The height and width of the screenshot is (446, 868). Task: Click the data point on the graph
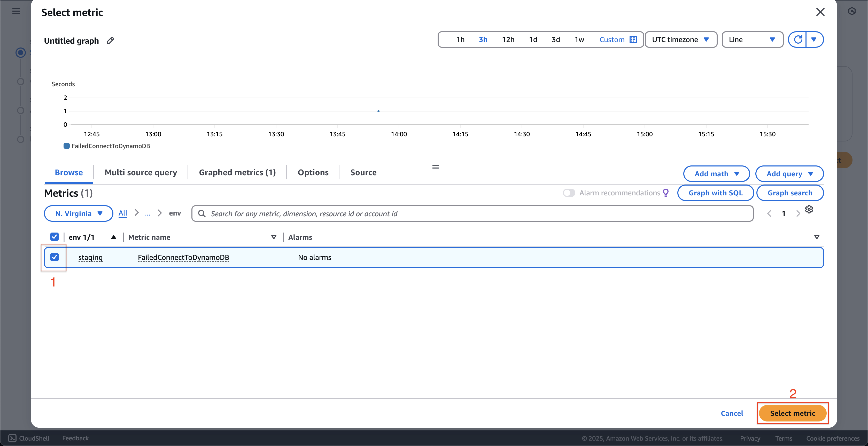point(378,111)
